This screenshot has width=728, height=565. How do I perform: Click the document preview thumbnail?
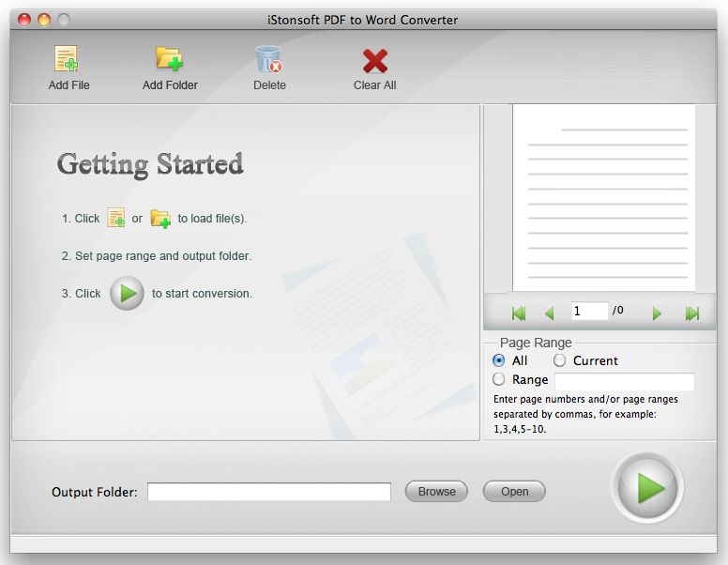click(603, 197)
